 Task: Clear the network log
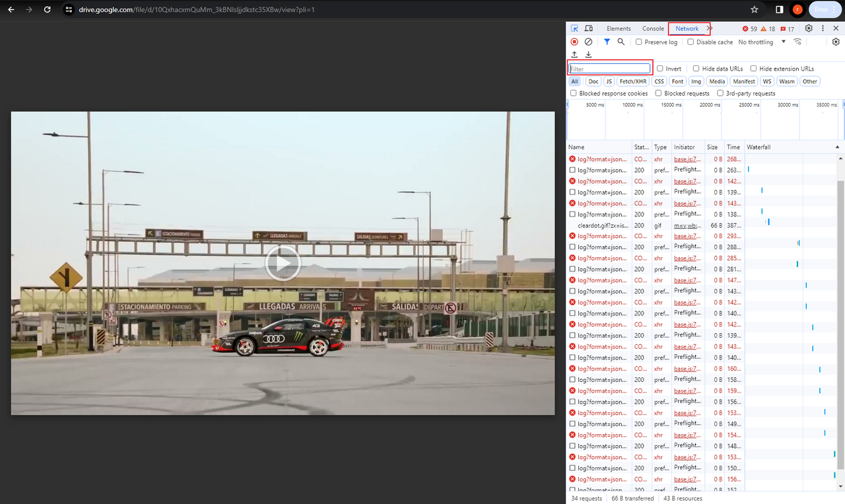point(588,42)
